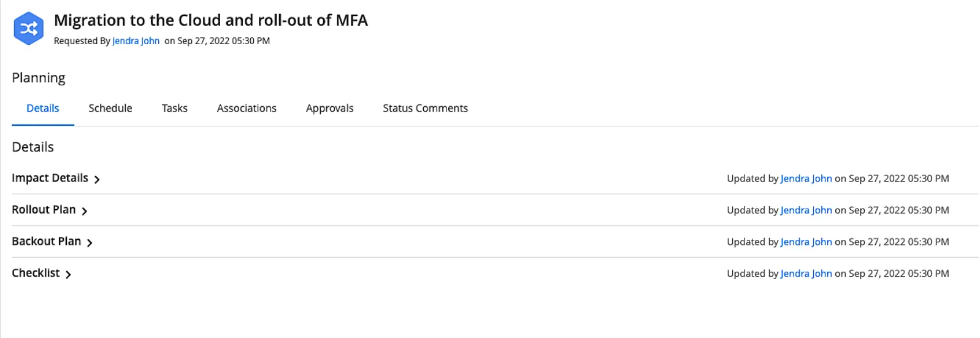This screenshot has width=980, height=338.
Task: Open requester Jendra John profile link
Action: coord(136,41)
